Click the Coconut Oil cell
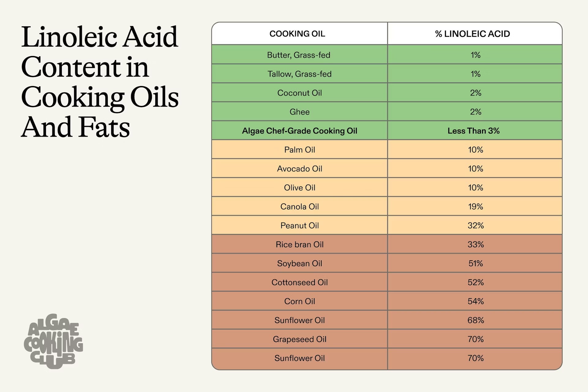 (x=299, y=93)
